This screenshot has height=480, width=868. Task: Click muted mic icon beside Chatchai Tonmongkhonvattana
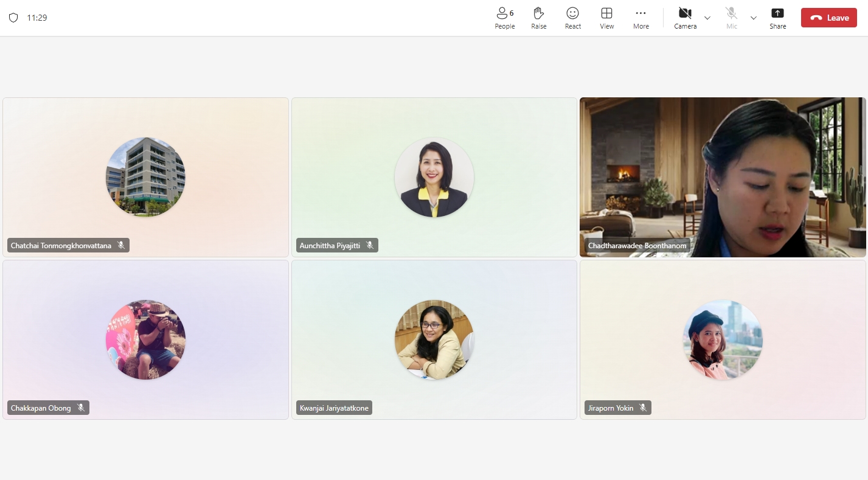click(121, 245)
